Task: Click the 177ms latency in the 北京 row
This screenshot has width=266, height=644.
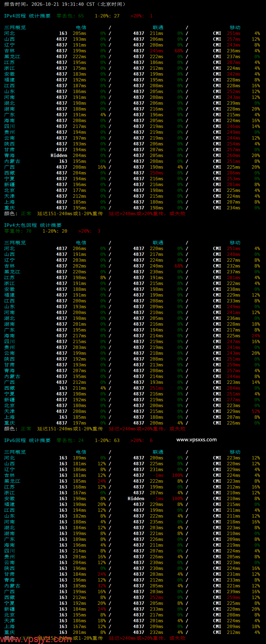Action: pyautogui.click(x=79, y=190)
